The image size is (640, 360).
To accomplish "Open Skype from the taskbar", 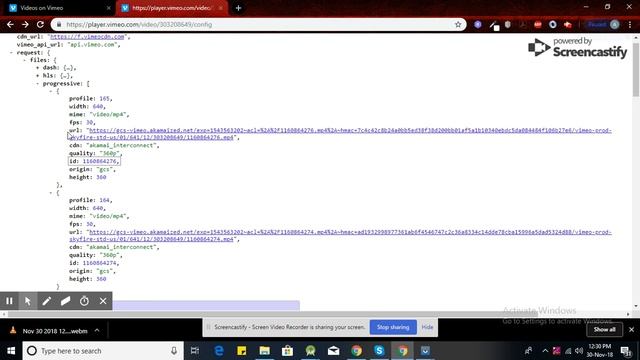I will pos(379,351).
